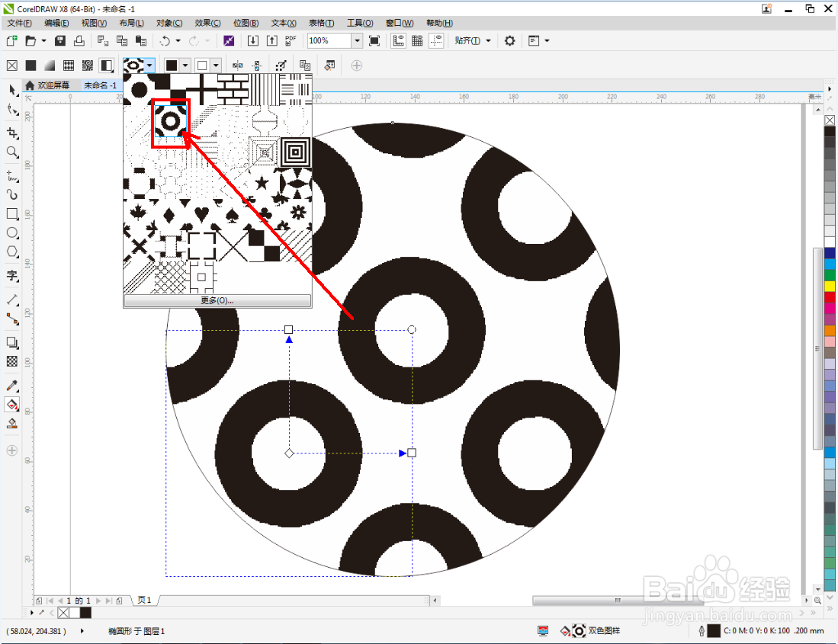838x644 pixels.
Task: Click the Options gear icon
Action: (509, 40)
